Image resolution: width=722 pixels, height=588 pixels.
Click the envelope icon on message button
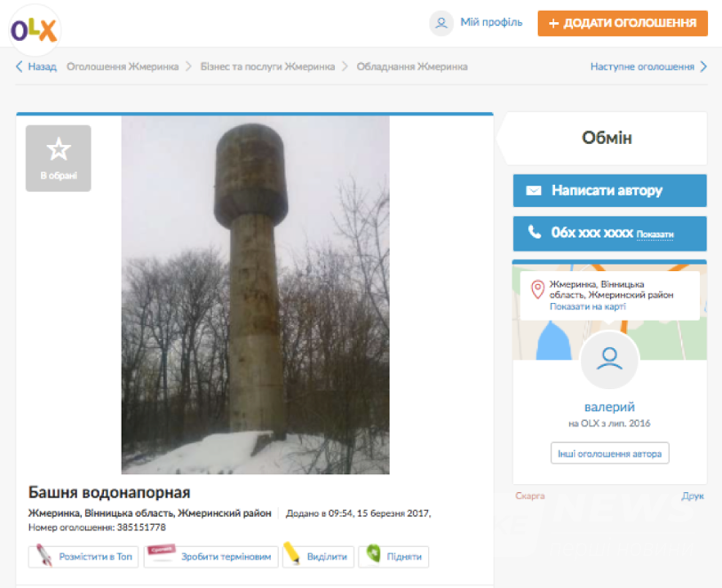(x=534, y=190)
